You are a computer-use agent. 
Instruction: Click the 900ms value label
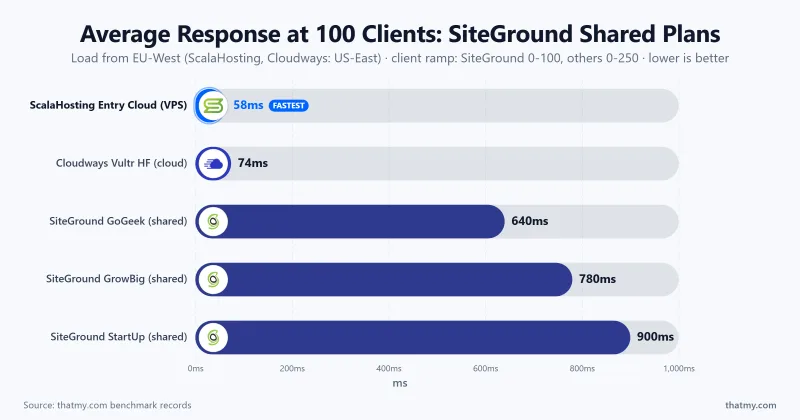655,337
